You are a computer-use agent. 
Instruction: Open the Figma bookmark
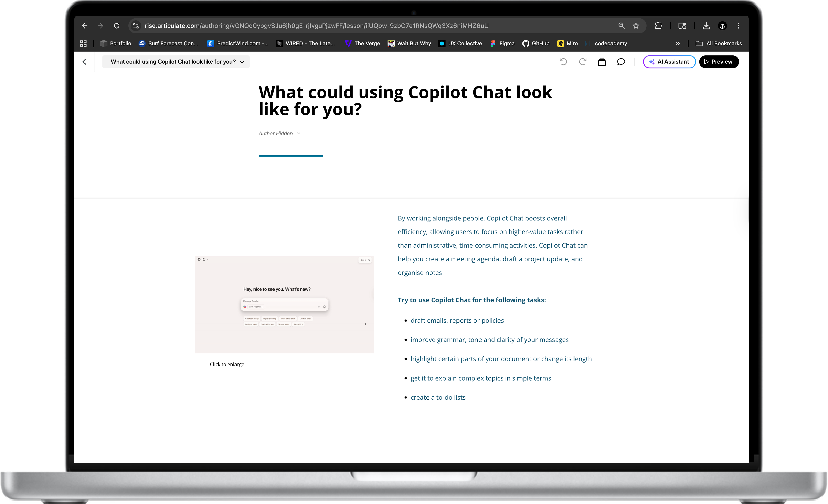point(502,44)
